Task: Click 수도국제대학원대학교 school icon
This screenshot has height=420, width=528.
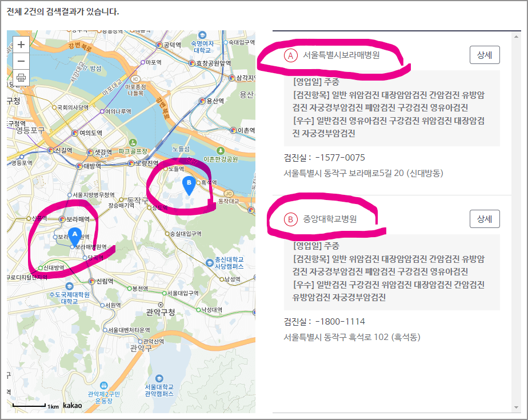Action: (x=69, y=286)
